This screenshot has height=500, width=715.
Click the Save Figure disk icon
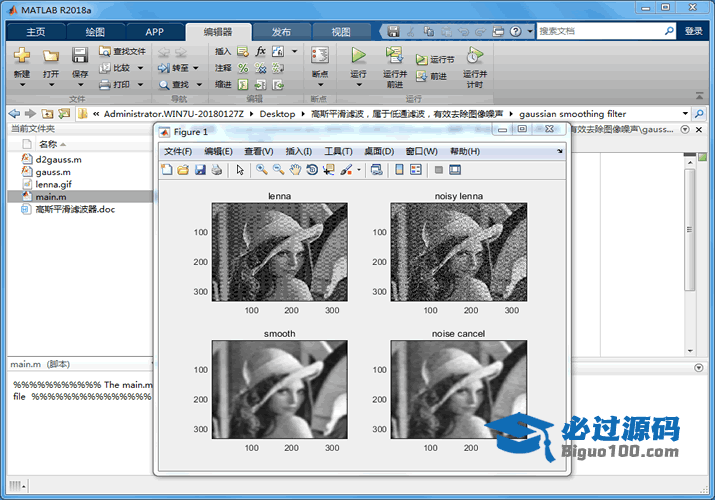point(200,170)
